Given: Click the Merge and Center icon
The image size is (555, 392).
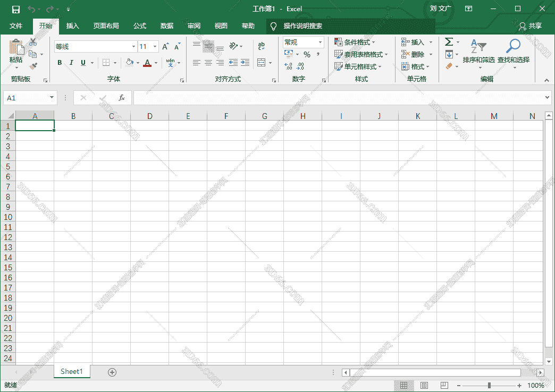Looking at the screenshot, I should pos(261,62).
